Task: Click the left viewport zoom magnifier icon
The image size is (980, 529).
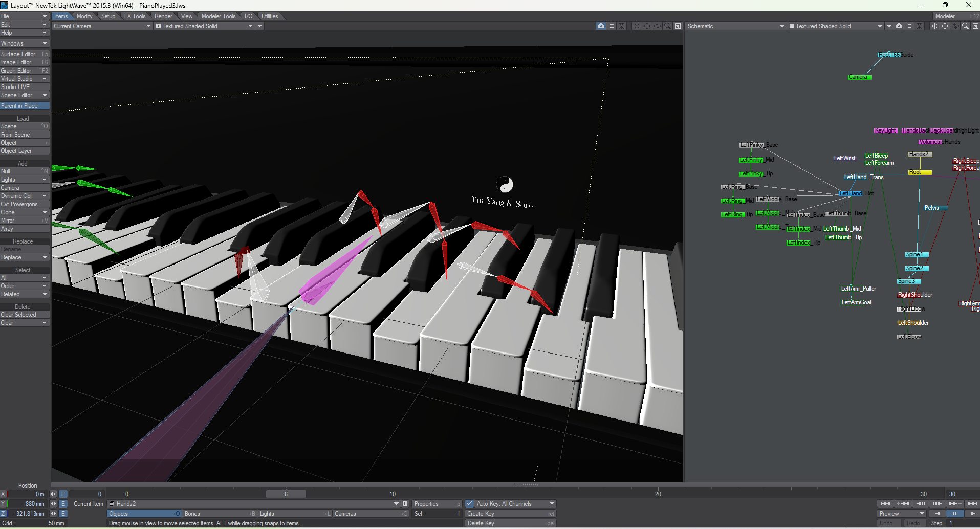Action: (x=667, y=26)
